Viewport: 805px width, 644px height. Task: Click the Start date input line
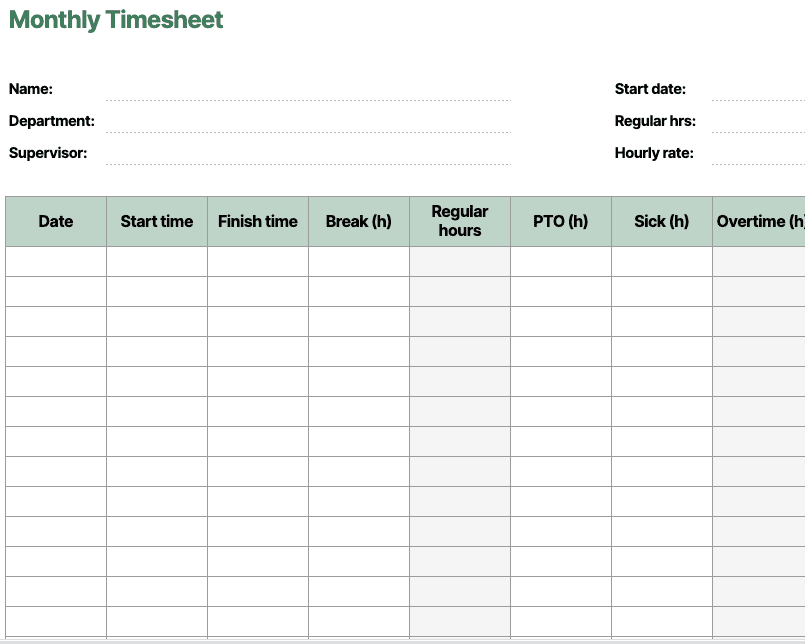click(758, 90)
